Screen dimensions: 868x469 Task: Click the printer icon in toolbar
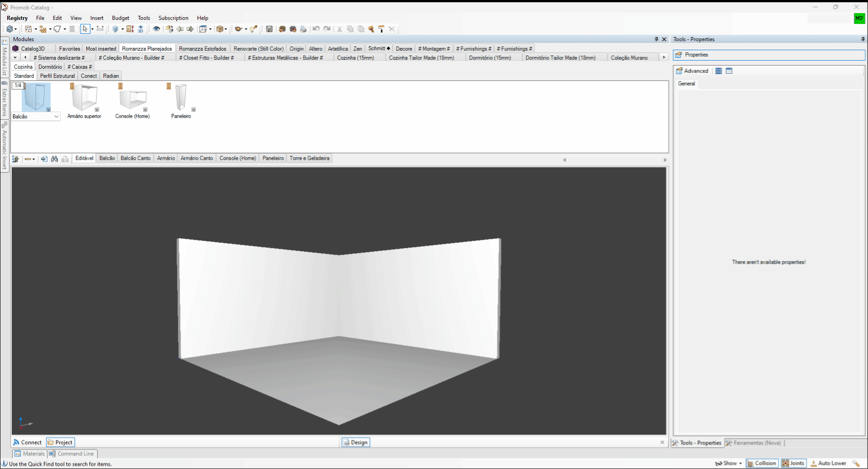point(303,29)
